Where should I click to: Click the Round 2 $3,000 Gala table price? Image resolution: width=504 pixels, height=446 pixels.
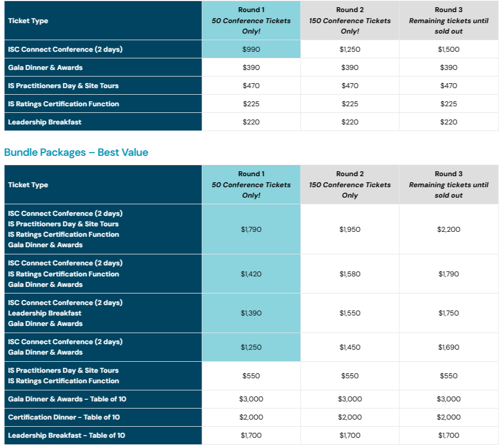350,399
